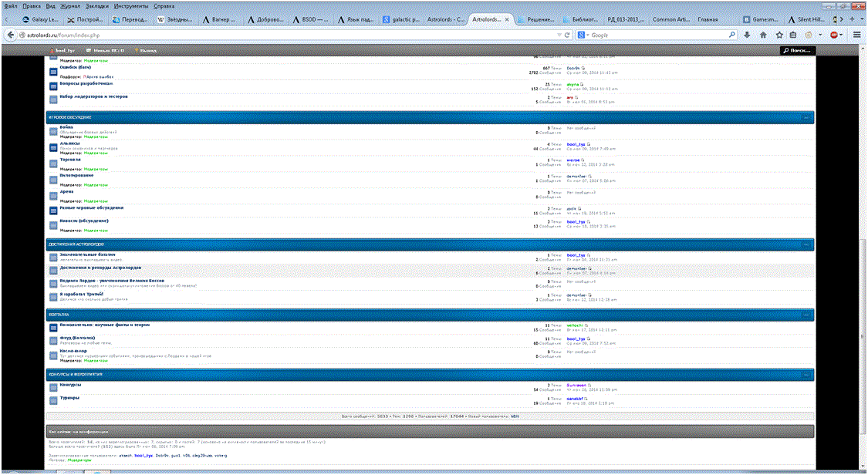Click the downloads arrow in Firefox toolbar
Viewport: 868px width, 475px height.
(x=747, y=35)
